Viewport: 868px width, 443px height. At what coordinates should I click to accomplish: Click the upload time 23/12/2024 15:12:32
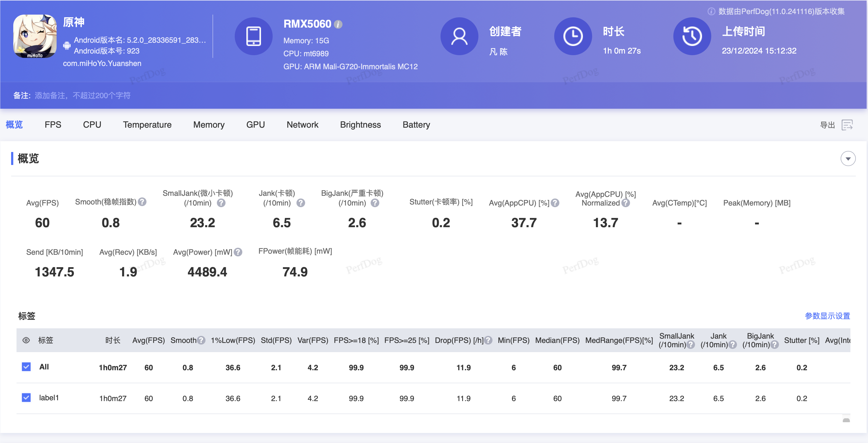759,51
